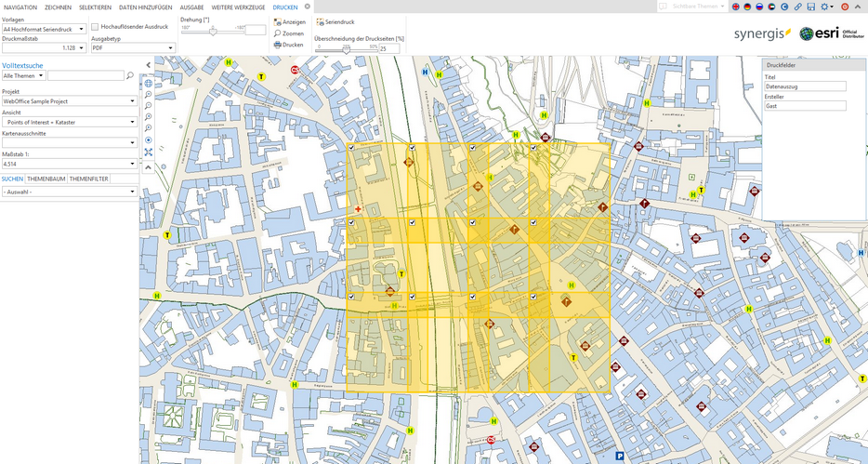Click the chain link share icon
Image resolution: width=868 pixels, height=464 pixels.
click(x=798, y=7)
